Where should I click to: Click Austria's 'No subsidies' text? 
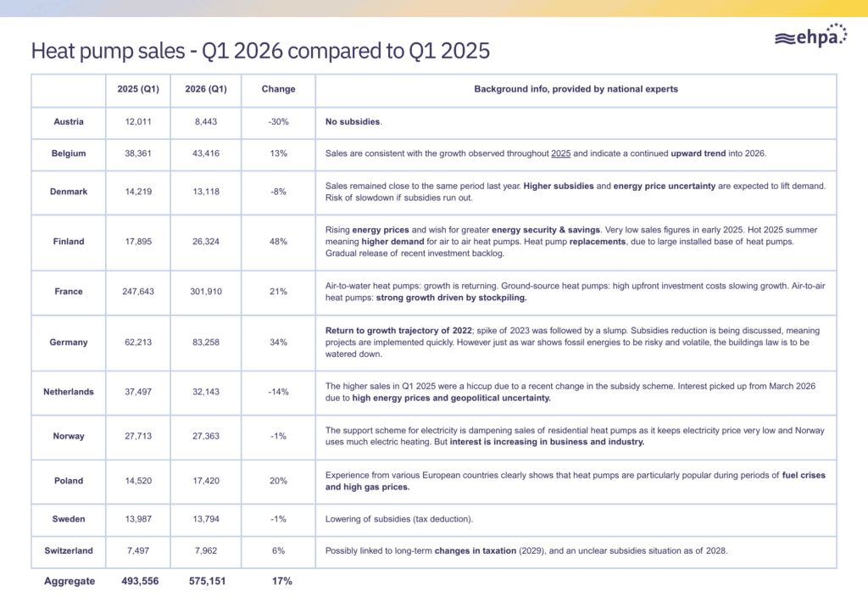pos(353,122)
